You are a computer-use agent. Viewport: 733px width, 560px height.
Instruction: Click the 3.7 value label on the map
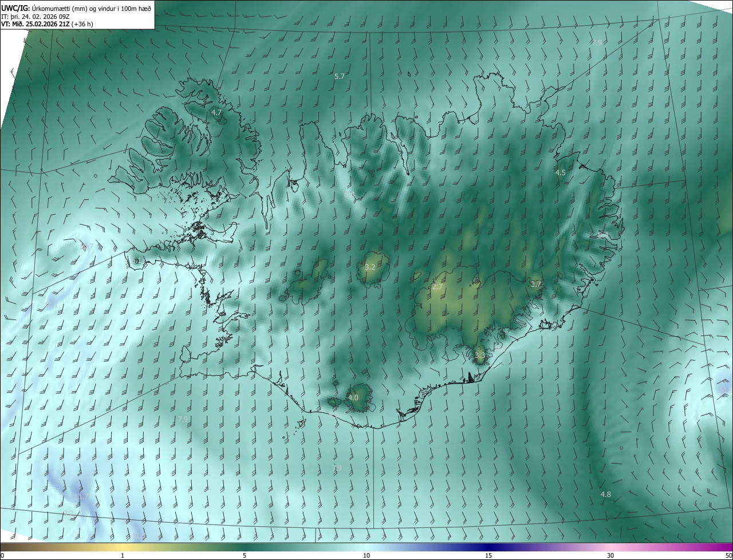click(x=536, y=284)
